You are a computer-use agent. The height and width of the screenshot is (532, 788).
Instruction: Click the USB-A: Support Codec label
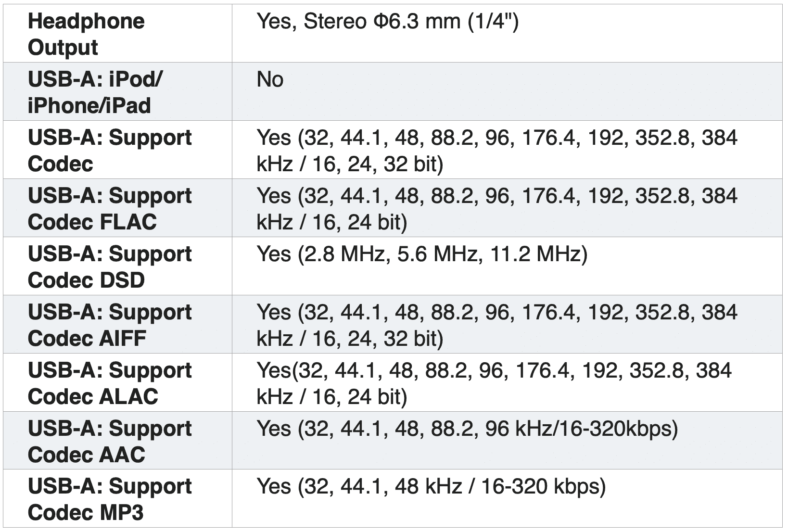click(110, 151)
